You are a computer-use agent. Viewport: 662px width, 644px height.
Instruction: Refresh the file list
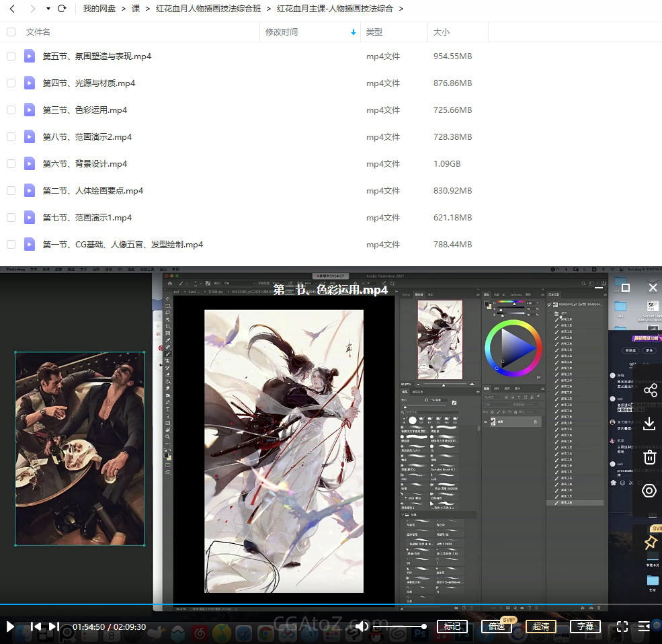tap(62, 9)
